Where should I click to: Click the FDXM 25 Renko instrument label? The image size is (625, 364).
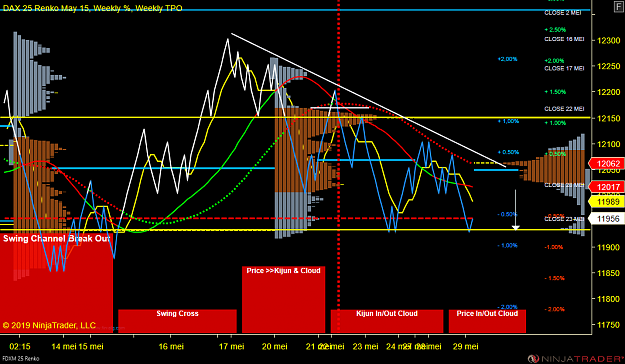point(20,358)
